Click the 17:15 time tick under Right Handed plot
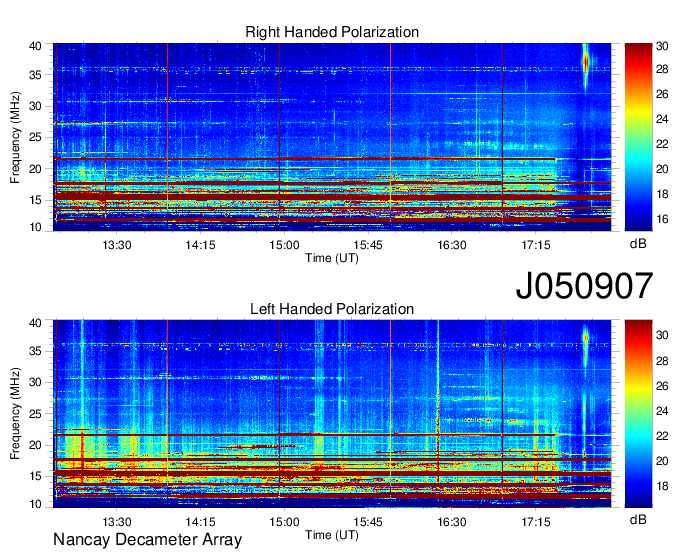 click(536, 245)
